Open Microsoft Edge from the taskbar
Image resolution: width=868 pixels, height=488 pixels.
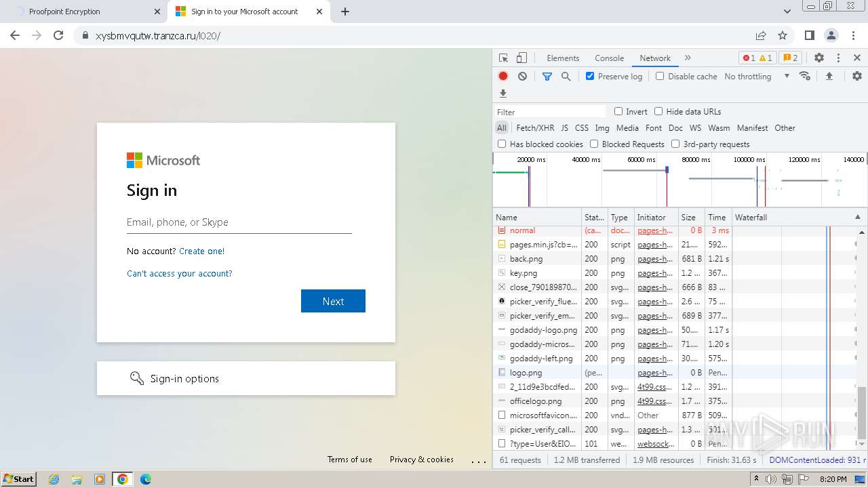[x=146, y=479]
